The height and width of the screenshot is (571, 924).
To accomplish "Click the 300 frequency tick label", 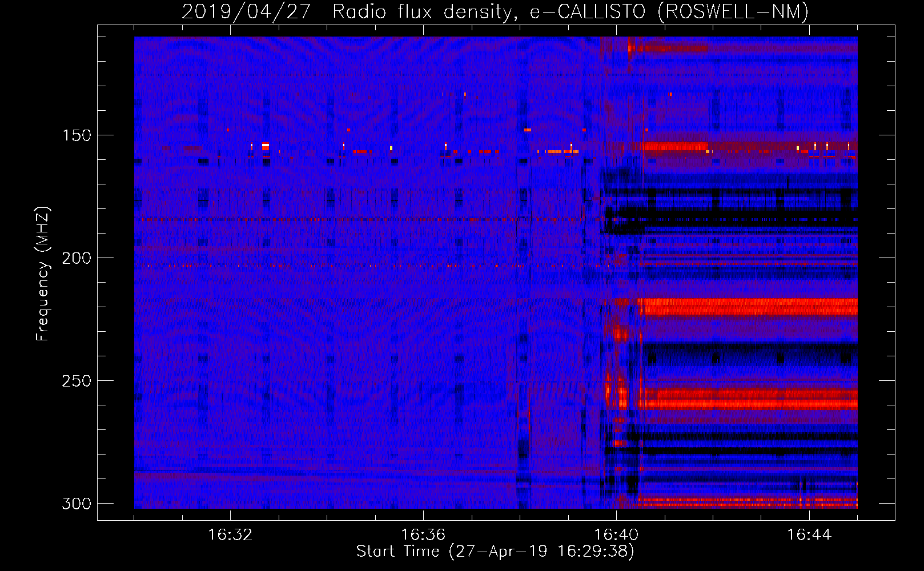I will (77, 504).
